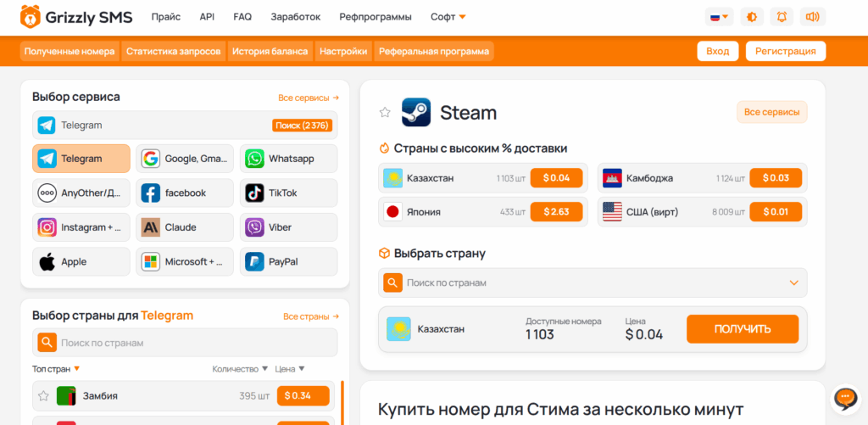Open the live chat bubble
Viewport: 868px width, 425px height.
click(x=845, y=398)
